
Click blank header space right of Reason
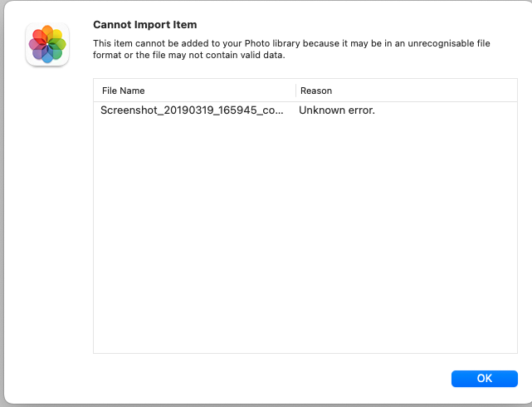point(424,91)
